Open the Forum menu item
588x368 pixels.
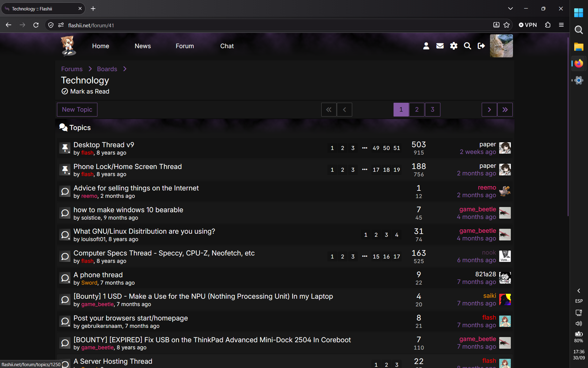185,46
